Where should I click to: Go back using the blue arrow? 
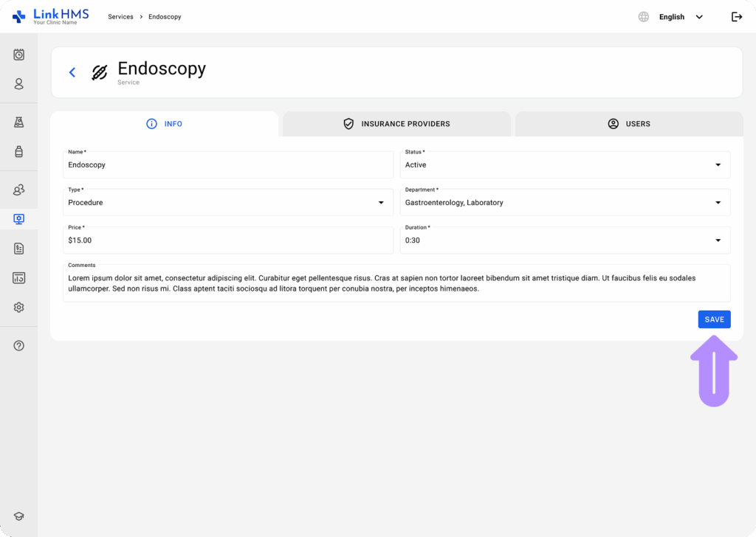pyautogui.click(x=72, y=72)
